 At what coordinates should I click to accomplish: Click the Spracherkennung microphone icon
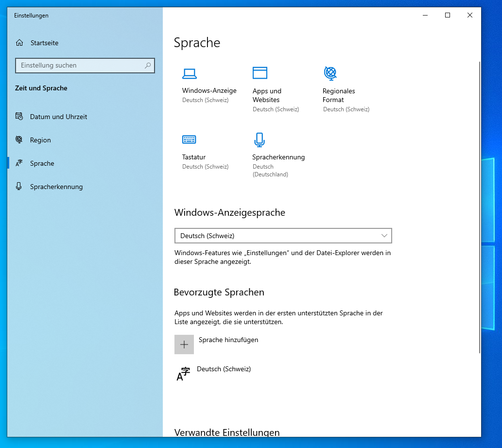coord(260,139)
